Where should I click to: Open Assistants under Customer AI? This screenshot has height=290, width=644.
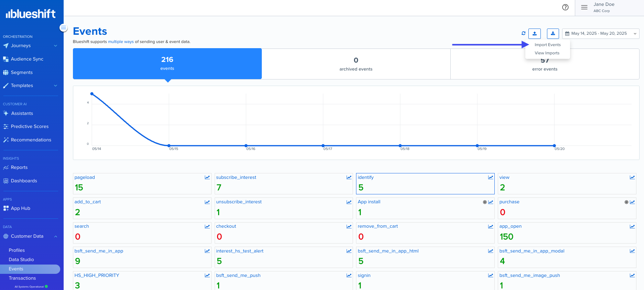pyautogui.click(x=22, y=114)
